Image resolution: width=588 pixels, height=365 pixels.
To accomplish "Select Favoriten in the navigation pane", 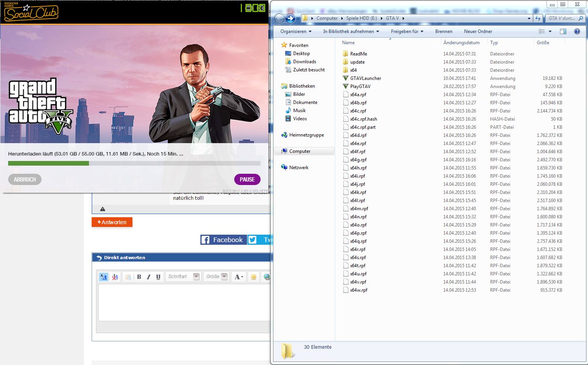I will point(299,45).
